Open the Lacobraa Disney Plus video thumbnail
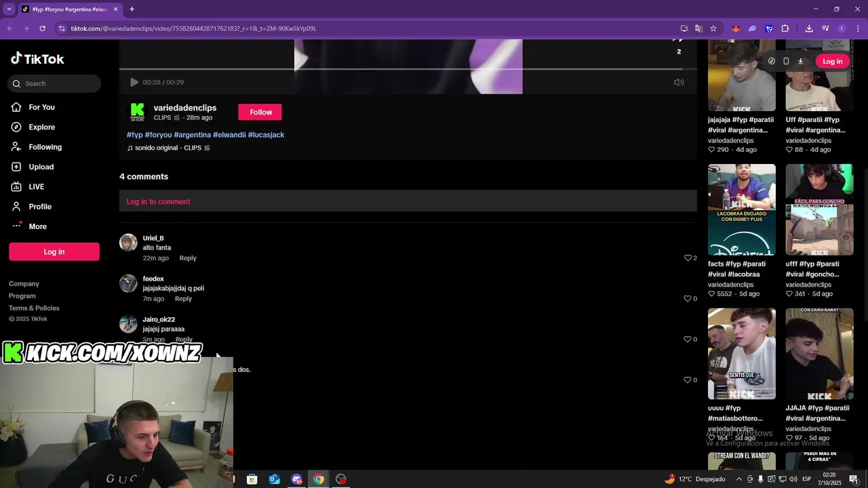868x488 pixels. (742, 209)
